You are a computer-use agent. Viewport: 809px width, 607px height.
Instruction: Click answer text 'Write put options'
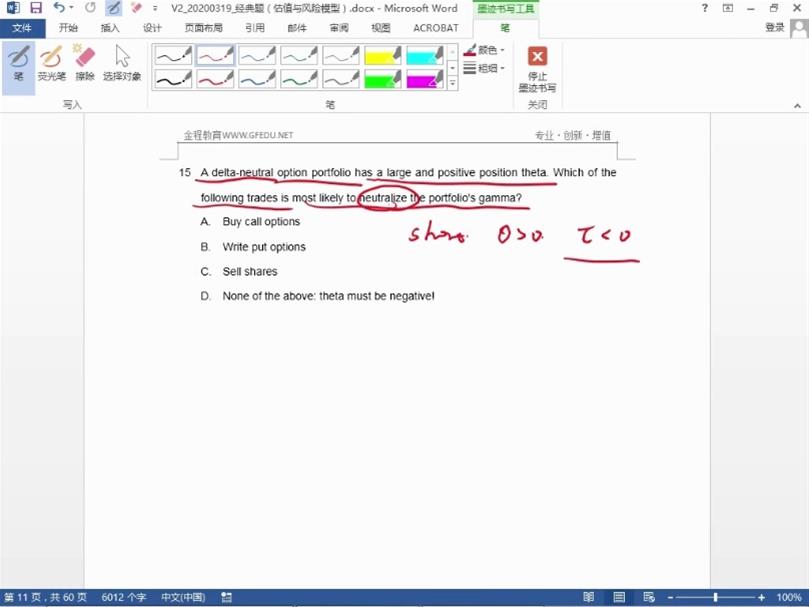[x=264, y=247]
